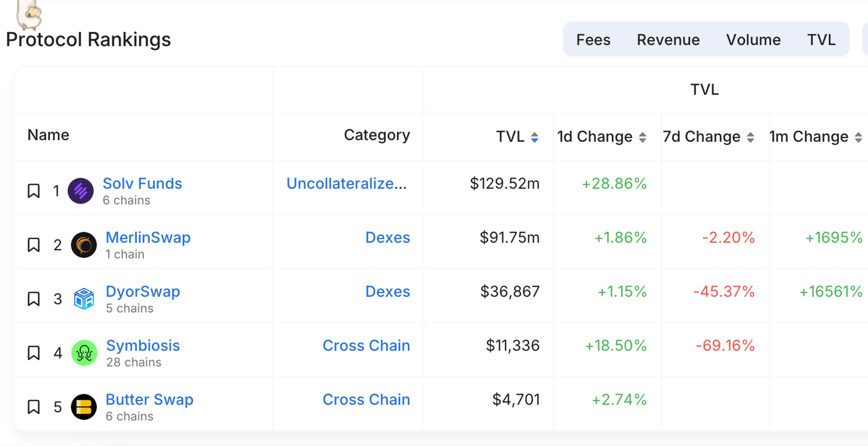
Task: Click the 28 chains label
Action: (134, 362)
